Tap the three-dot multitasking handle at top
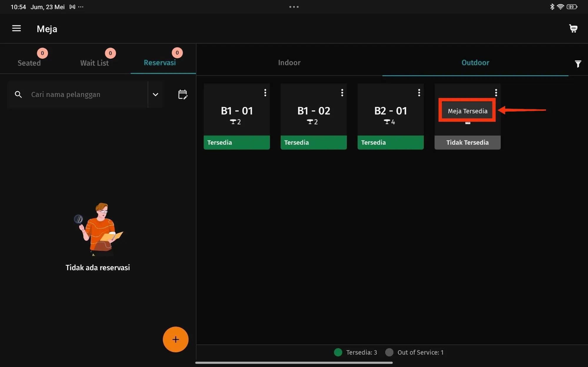The height and width of the screenshot is (367, 588). (x=294, y=7)
